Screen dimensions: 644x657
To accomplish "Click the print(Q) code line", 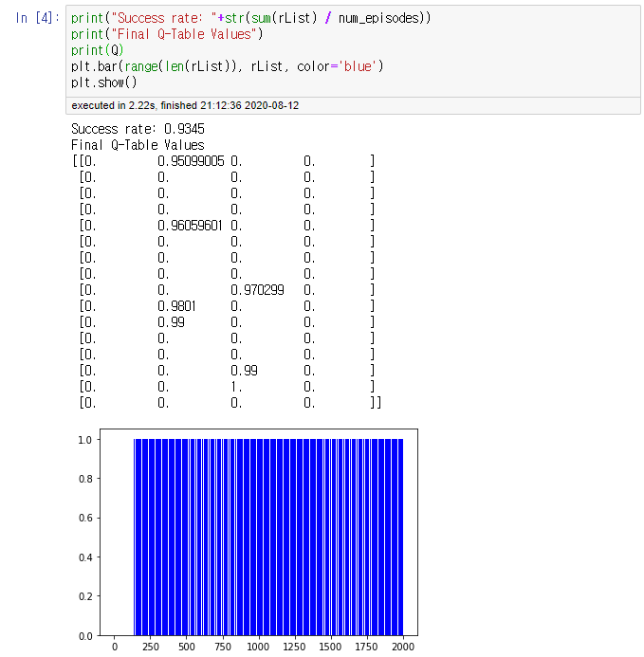I will coord(98,50).
